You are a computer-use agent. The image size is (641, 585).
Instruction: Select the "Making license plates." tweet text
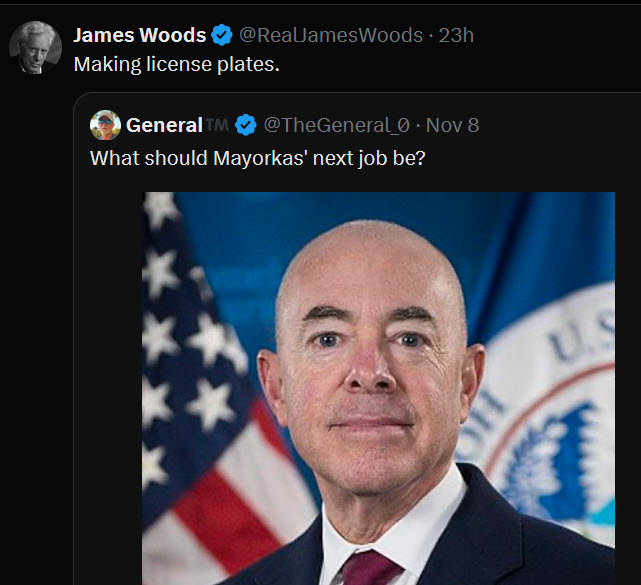pos(177,64)
